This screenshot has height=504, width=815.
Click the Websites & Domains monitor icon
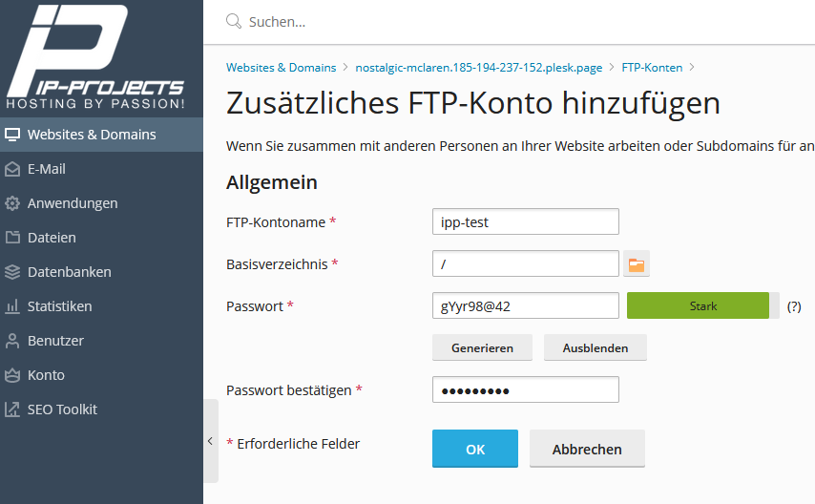click(x=12, y=135)
